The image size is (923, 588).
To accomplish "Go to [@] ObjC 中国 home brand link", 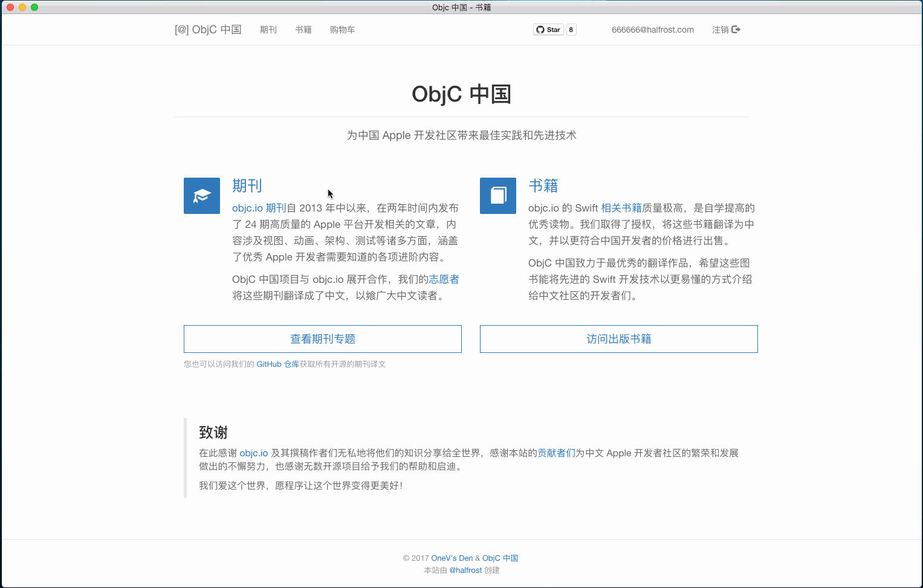I will (x=208, y=30).
